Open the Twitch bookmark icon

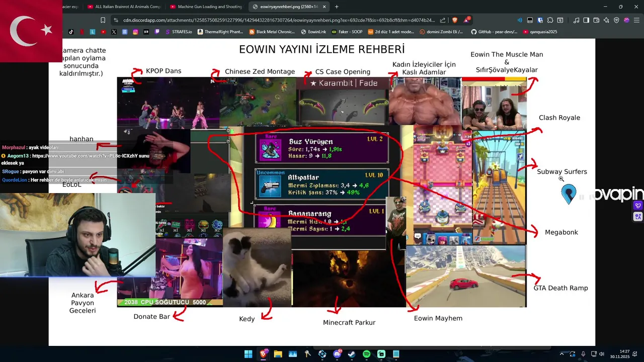pos(157,32)
